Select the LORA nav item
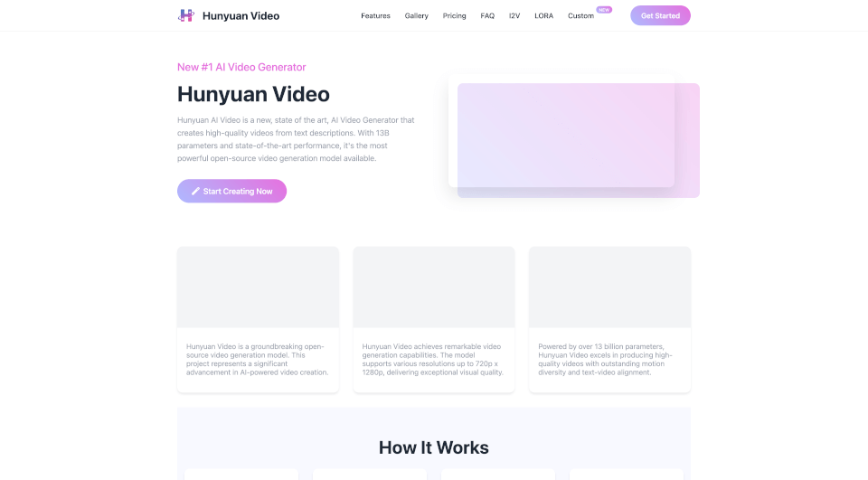 pos(543,16)
